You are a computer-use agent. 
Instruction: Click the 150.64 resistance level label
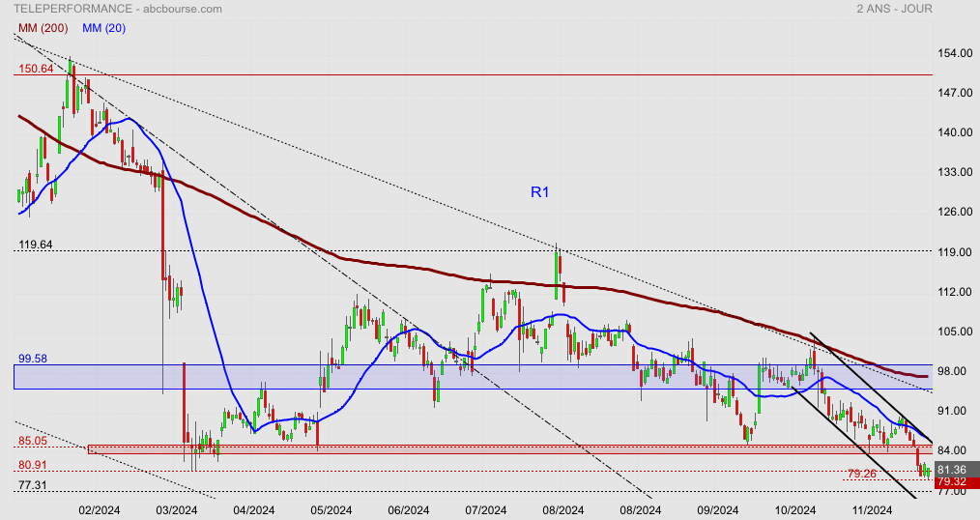(36, 69)
